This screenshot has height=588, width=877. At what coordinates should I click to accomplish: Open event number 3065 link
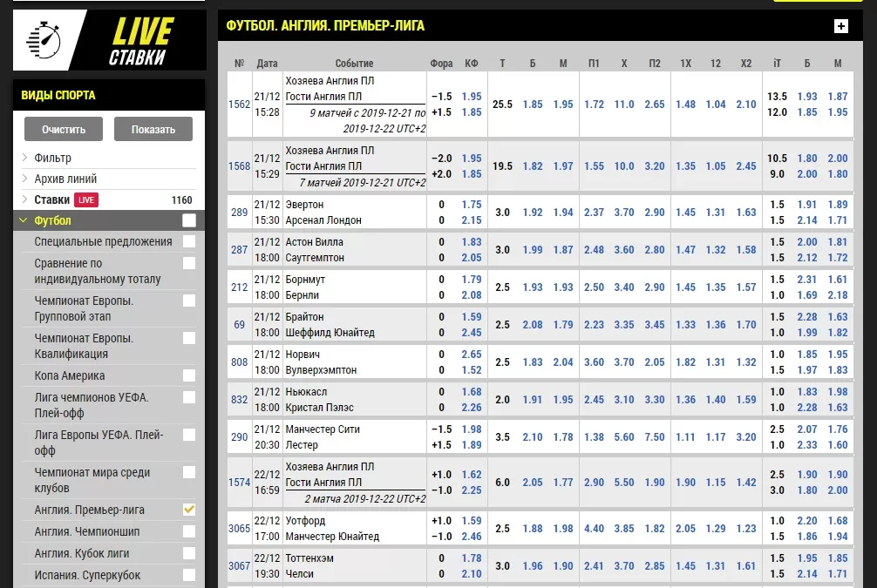point(239,529)
